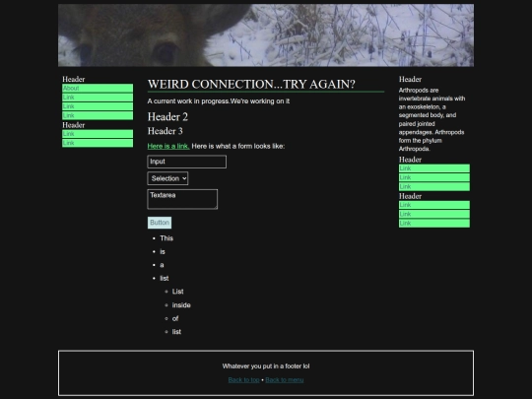Click the form's Button
532x399 pixels.
(x=160, y=223)
